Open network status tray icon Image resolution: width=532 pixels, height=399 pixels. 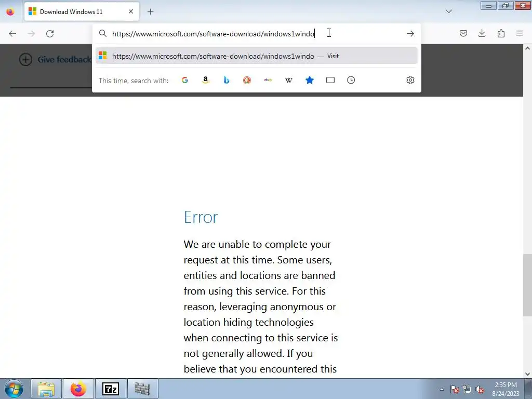click(x=467, y=389)
